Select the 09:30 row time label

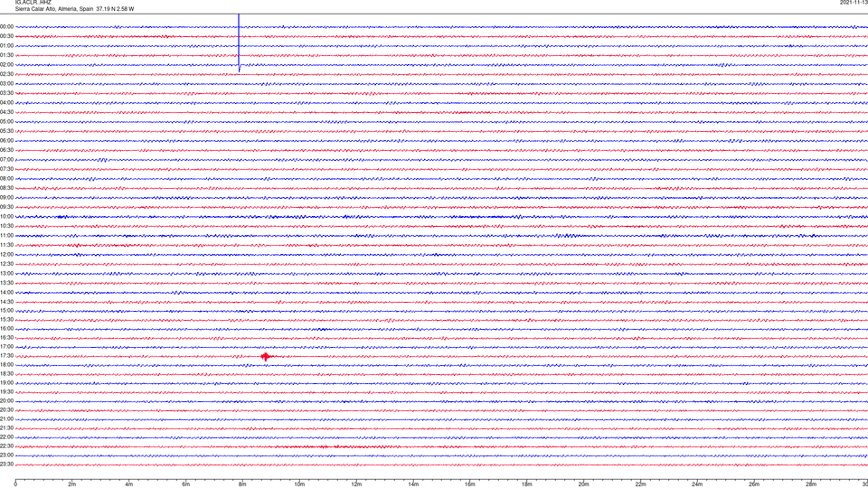[x=6, y=207]
